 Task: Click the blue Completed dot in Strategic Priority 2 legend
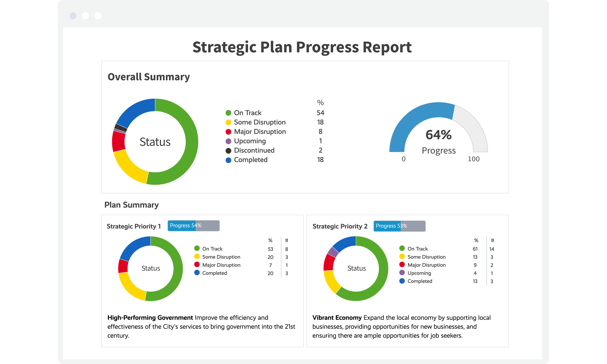tap(402, 281)
